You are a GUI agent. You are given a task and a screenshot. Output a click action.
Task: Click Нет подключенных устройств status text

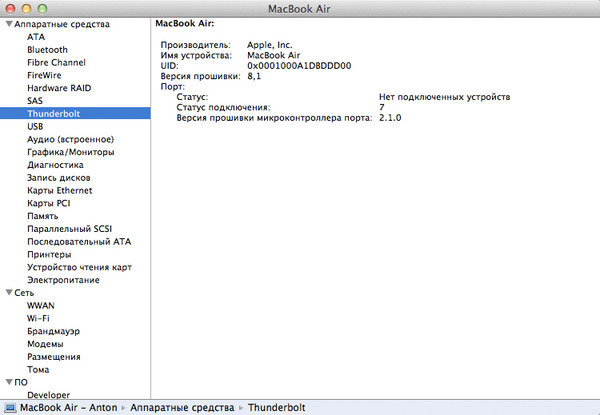[x=444, y=97]
